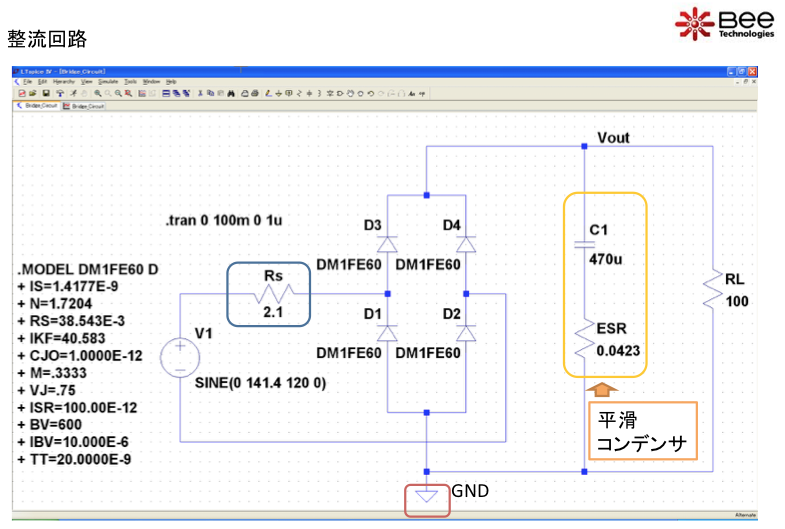The image size is (785, 529).
Task: Open the Tools menu
Action: point(130,81)
